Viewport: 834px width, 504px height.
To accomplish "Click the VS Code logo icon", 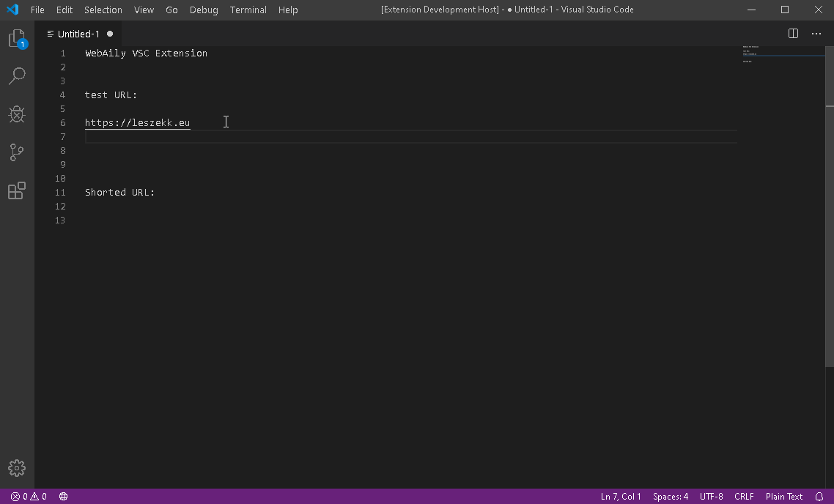I will [x=12, y=10].
